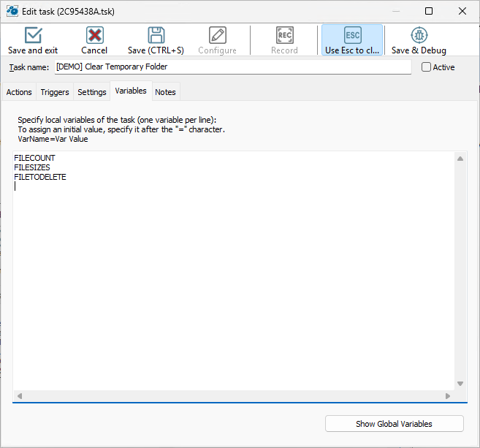Click the Record REC icon
The image size is (480, 448).
coord(285,35)
